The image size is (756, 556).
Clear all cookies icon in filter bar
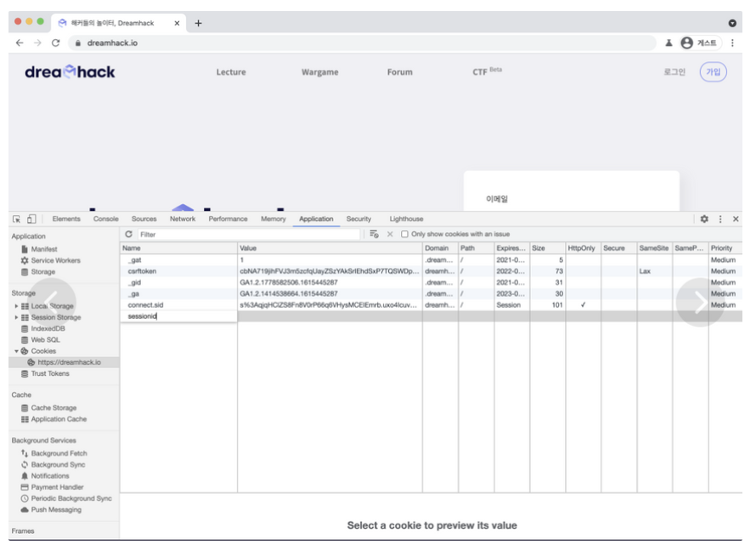point(374,234)
